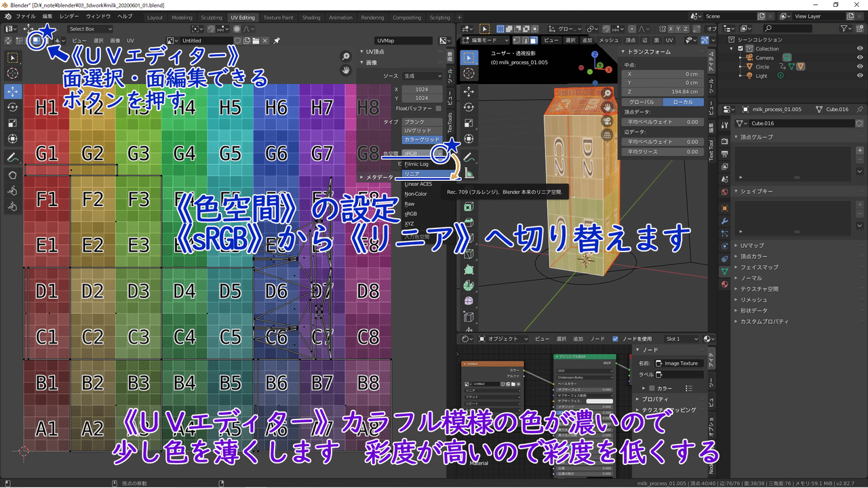Hide the Collection in outliner
The height and width of the screenshot is (488, 868).
tap(860, 49)
